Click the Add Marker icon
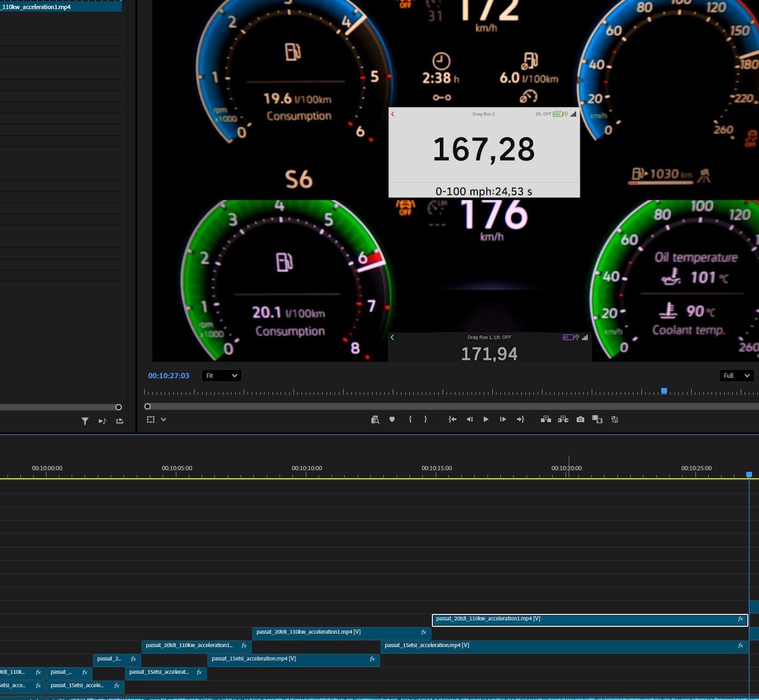Viewport: 759px width, 700px height. tap(392, 419)
